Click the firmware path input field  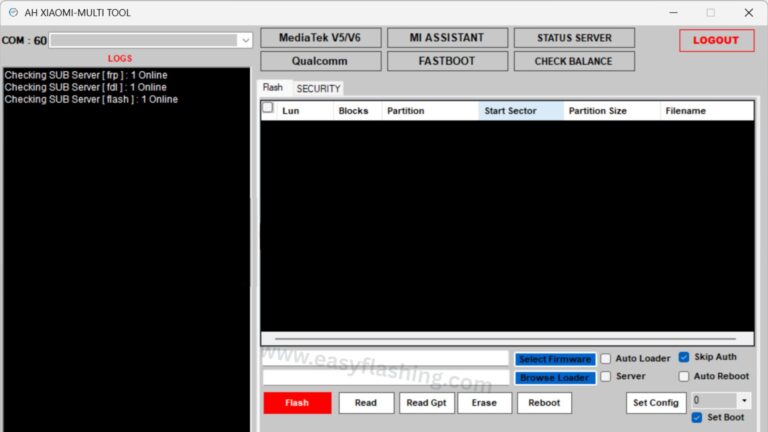pos(386,358)
